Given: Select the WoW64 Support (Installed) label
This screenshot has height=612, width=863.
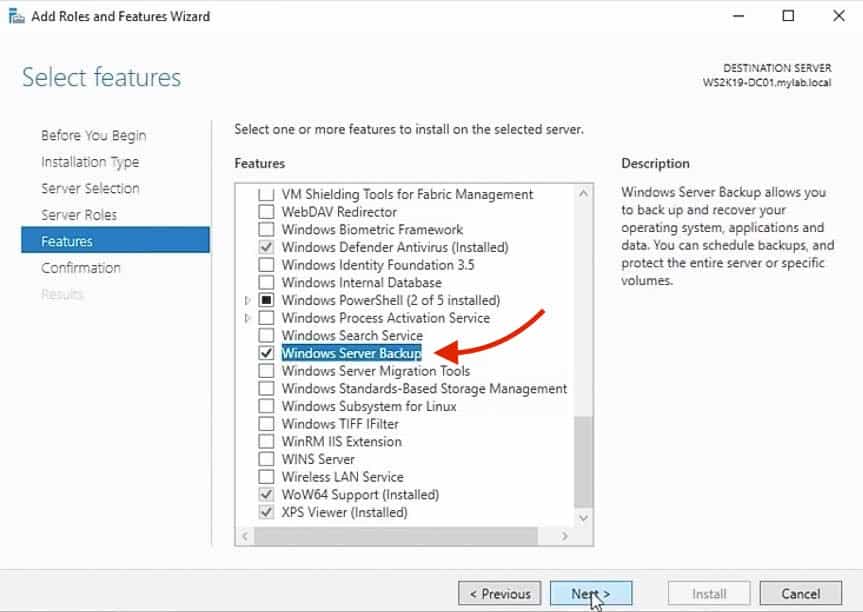Looking at the screenshot, I should (x=361, y=494).
